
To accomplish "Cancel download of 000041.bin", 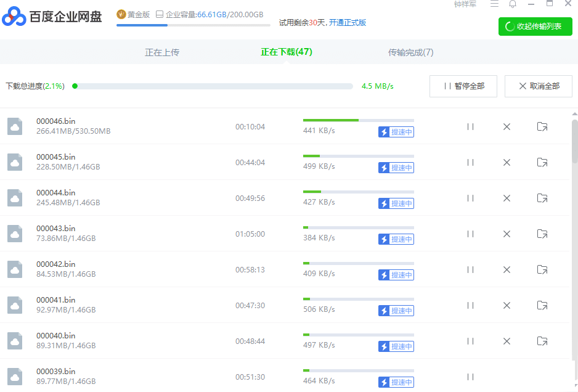I will point(507,306).
